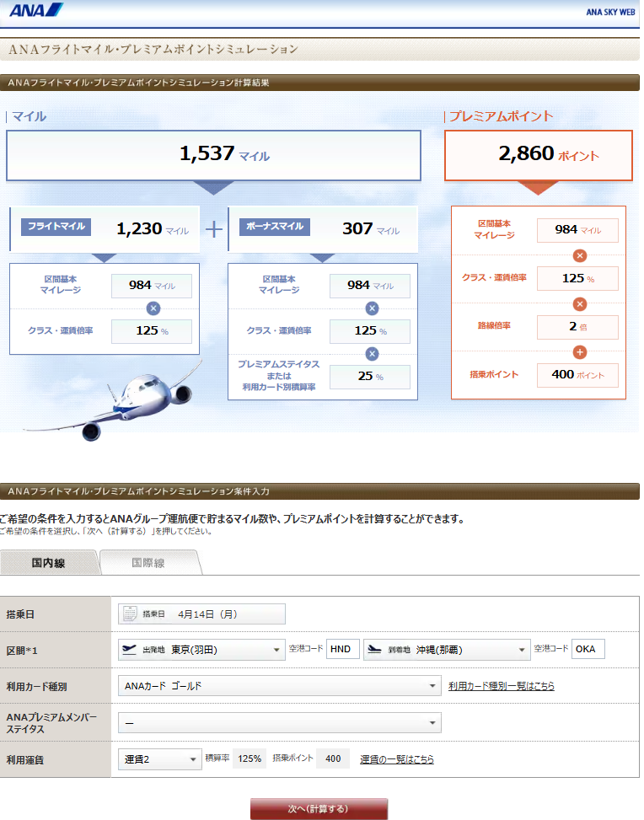Viewport: 644px width, 820px height.
Task: Click the boarding date field 4月14日
Action: [201, 614]
